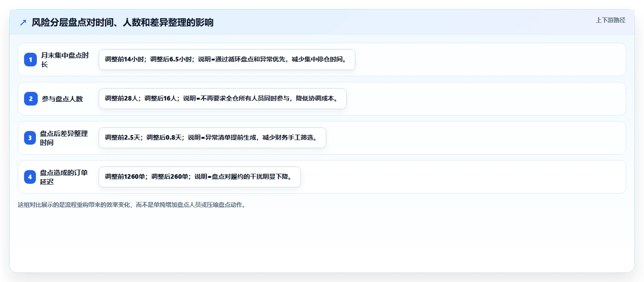Click the number 1 step badge
The image size is (644, 282).
pos(30,60)
